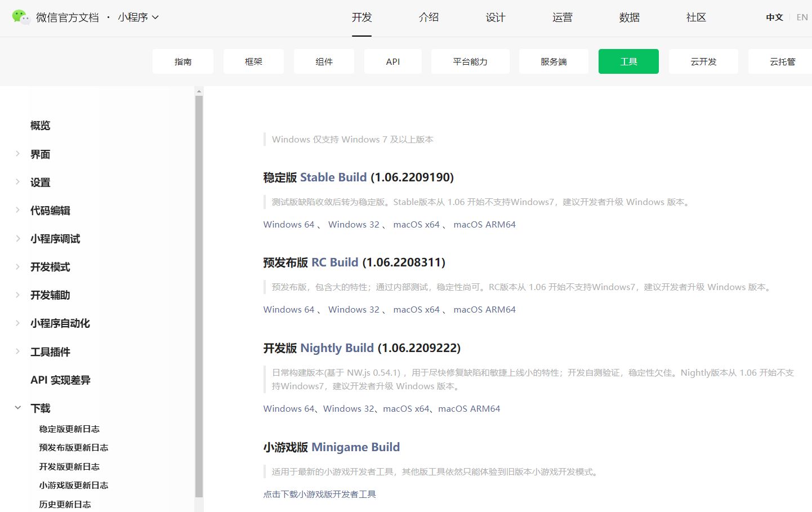The image size is (812, 512).
Task: Select the 组件 sub-navigation button
Action: 324,61
